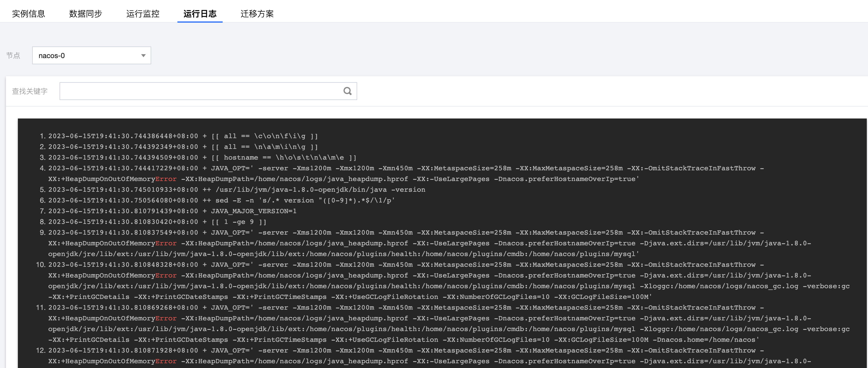Go to the 迁移方案 tab
Screen dimensions: 868x368
257,14
